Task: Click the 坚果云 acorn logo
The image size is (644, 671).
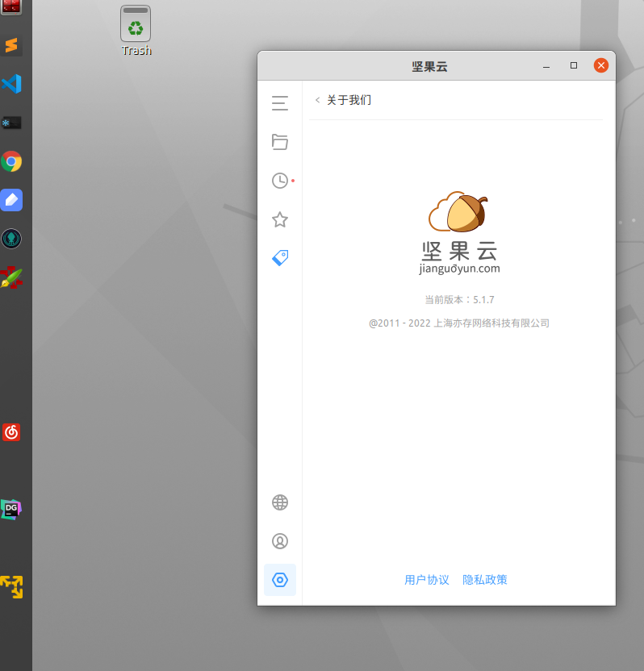Action: 458,211
